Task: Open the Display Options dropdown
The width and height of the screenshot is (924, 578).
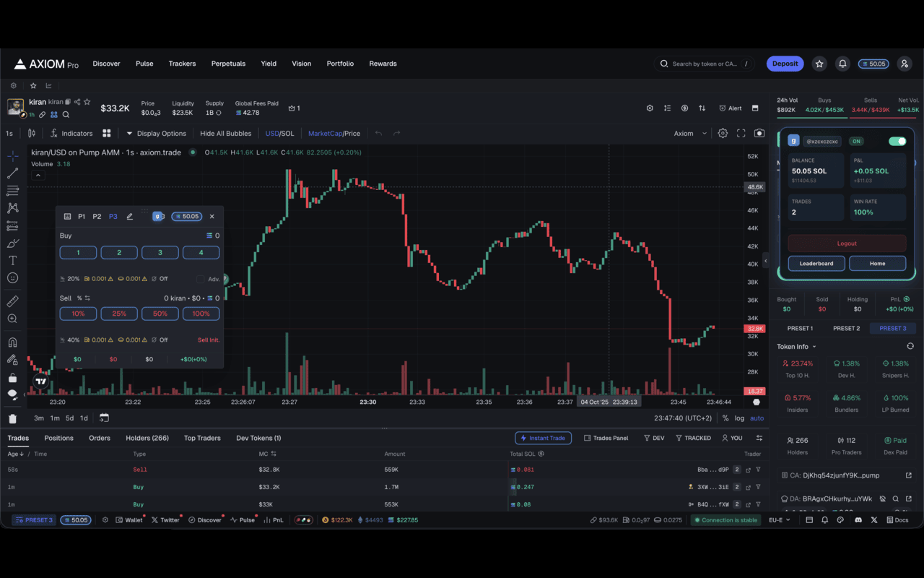Action: pos(156,133)
